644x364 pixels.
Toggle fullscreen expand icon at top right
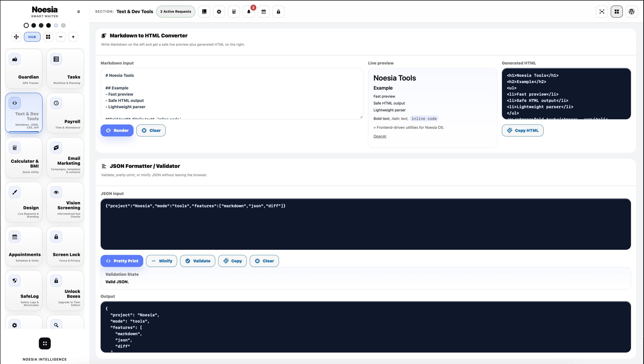pyautogui.click(x=602, y=12)
